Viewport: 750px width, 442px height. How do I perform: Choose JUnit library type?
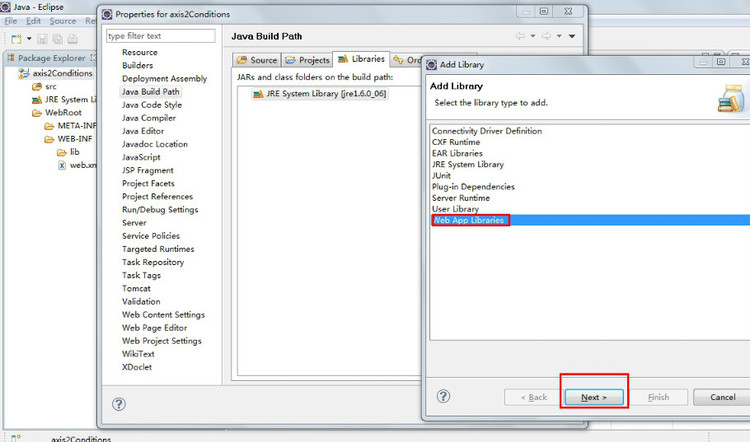(x=441, y=176)
